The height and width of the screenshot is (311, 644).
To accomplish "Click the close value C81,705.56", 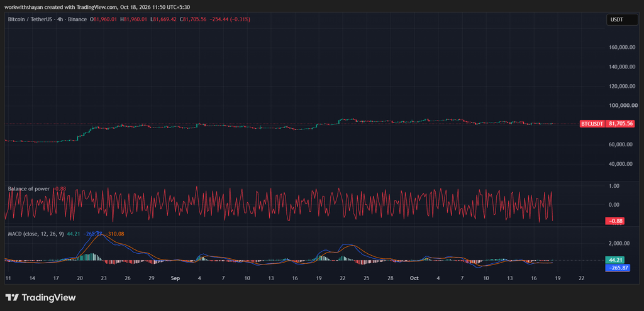I will 194,19.
